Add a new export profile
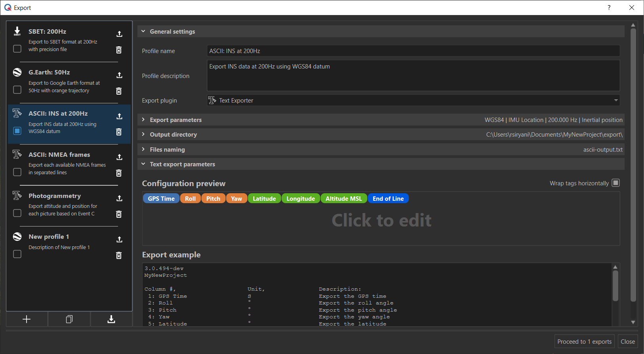 (27, 319)
